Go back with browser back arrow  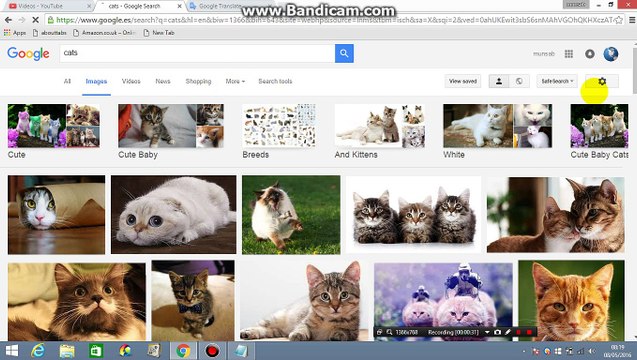point(8,20)
